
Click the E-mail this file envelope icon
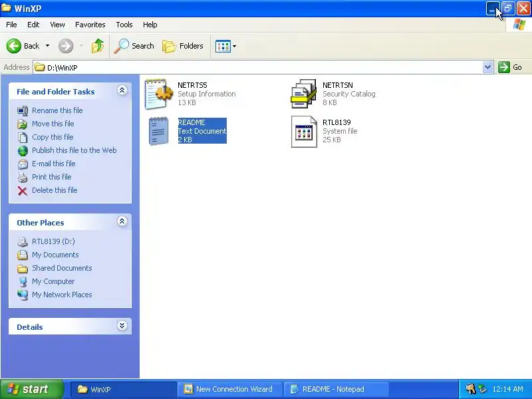tap(23, 164)
